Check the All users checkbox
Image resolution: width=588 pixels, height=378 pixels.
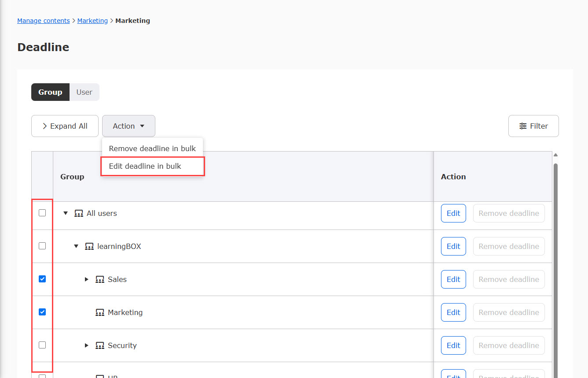(x=42, y=213)
